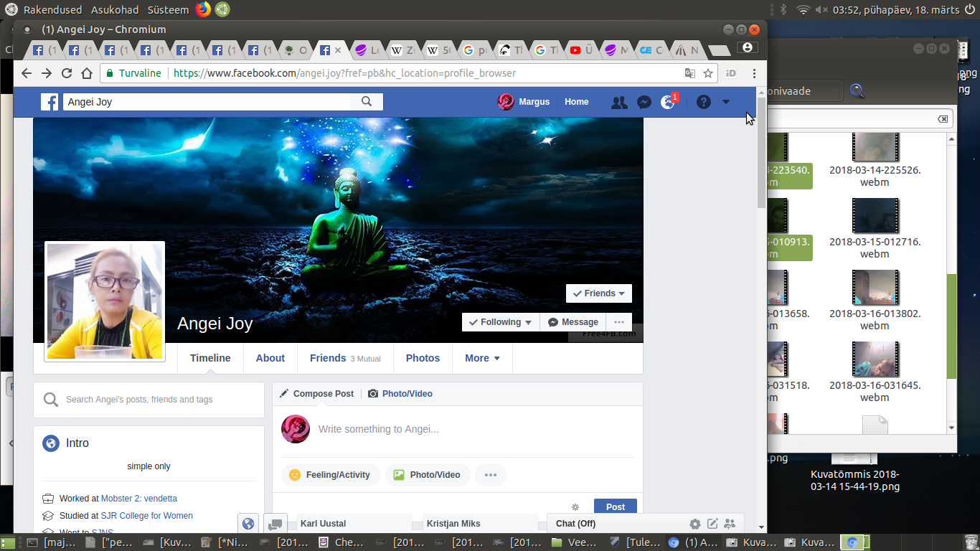Open the Rakendused menu in top panel

point(52,10)
